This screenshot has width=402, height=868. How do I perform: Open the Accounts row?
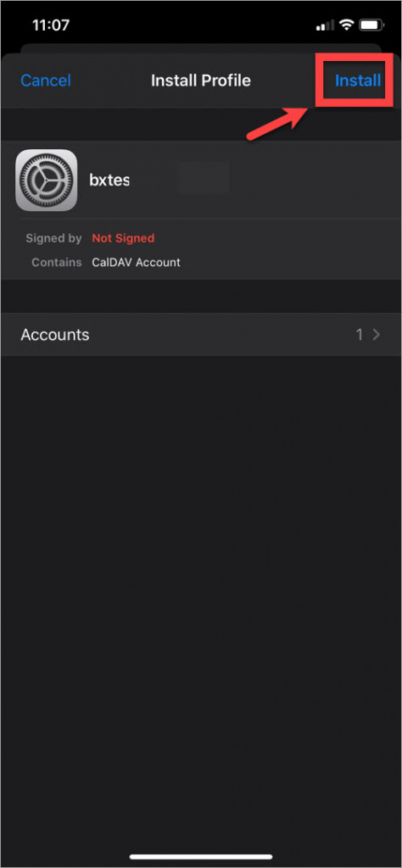coord(201,334)
